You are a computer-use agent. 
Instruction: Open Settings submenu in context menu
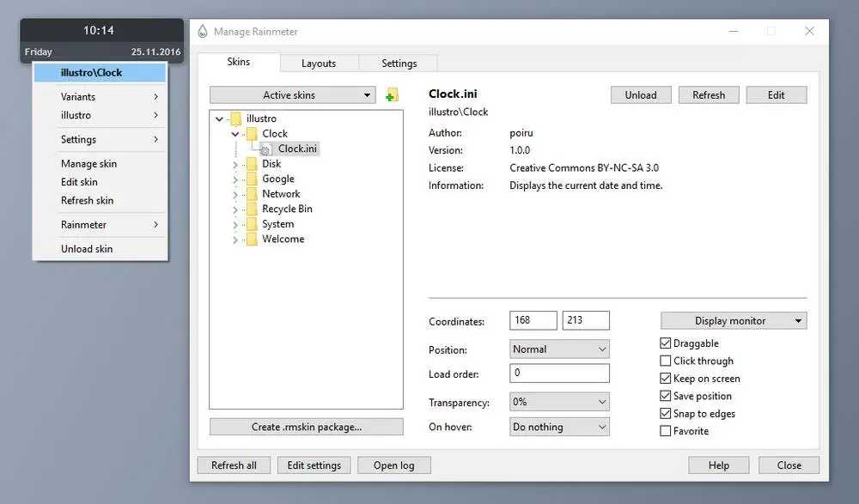100,140
